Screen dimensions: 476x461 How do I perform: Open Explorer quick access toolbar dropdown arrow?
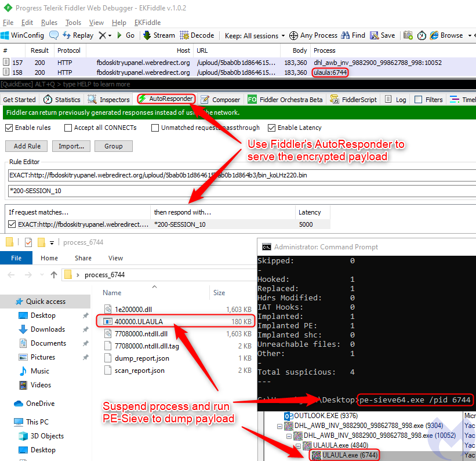click(52, 242)
